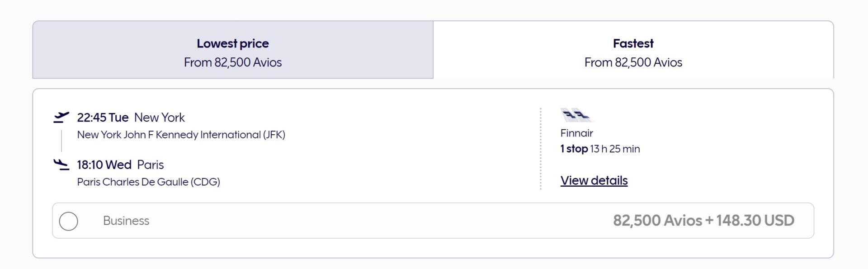Click the departure plane takeoff icon
Image resolution: width=868 pixels, height=269 pixels.
point(61,117)
